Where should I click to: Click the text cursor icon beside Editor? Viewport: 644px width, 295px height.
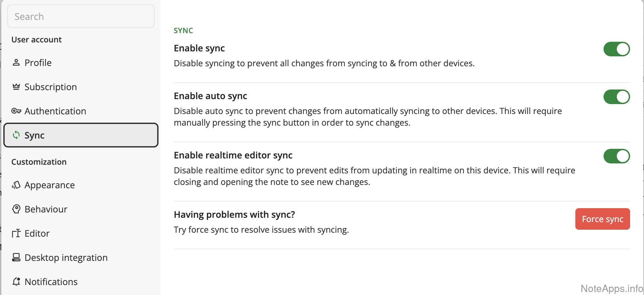point(16,233)
